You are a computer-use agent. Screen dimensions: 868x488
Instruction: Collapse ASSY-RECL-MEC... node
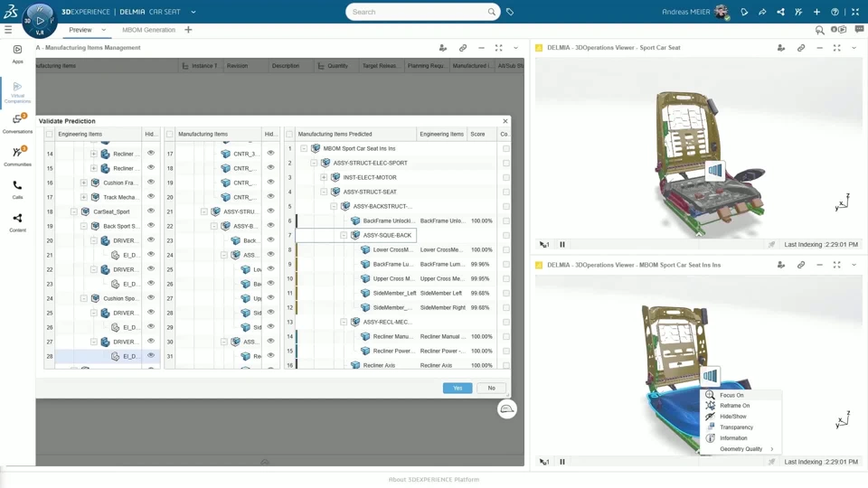click(344, 322)
